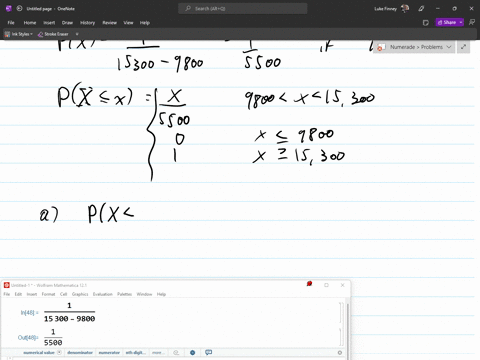Switch to the Home tab
Screen dimensions: 480x360
30,23
